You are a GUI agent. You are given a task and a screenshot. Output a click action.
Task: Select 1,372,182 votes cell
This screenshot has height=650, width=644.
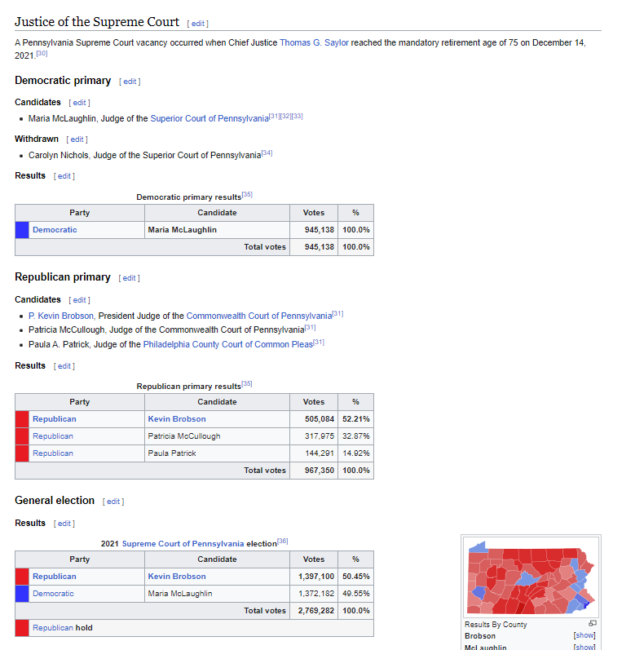(314, 594)
